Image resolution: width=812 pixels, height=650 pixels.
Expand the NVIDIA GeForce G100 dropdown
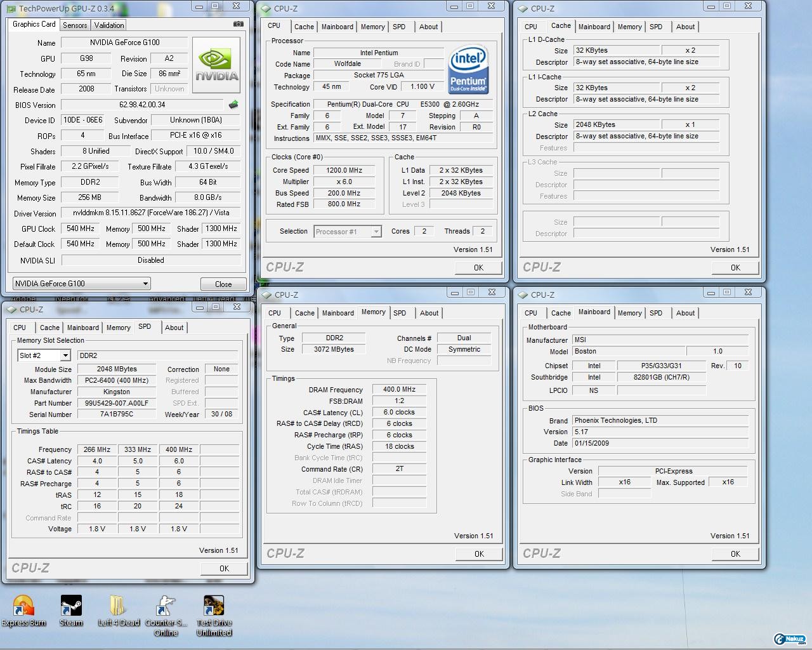(145, 284)
